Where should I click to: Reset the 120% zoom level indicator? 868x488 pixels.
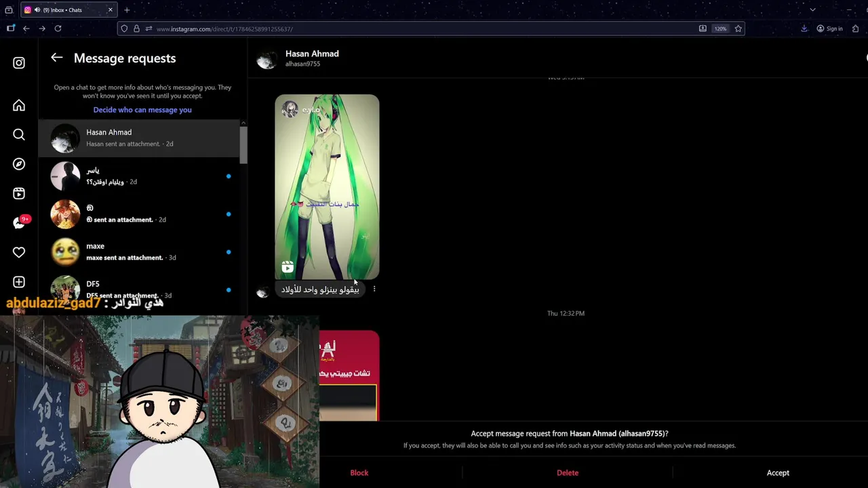720,28
